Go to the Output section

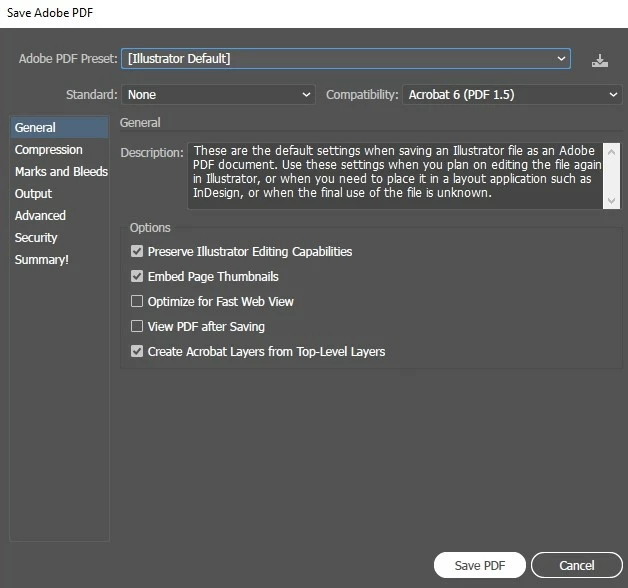(x=59, y=193)
